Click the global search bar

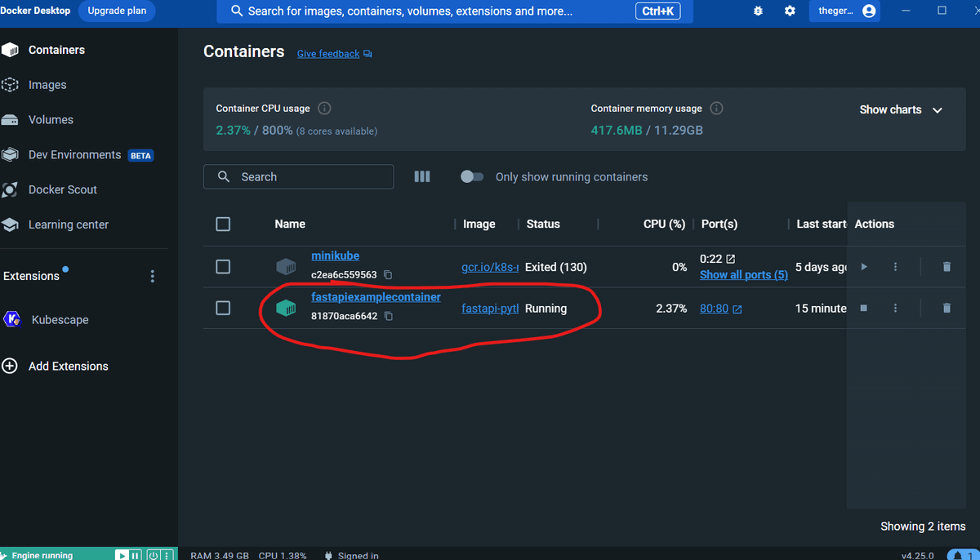coord(455,11)
